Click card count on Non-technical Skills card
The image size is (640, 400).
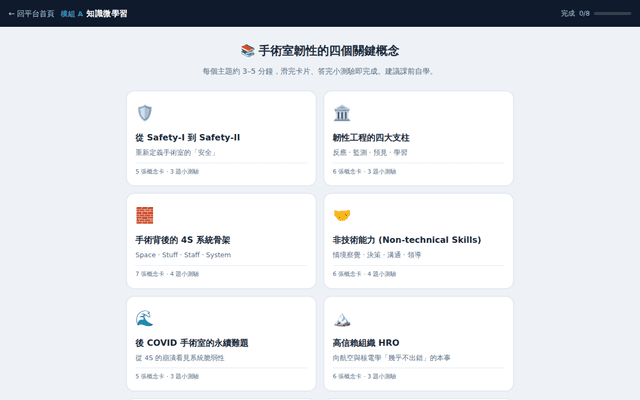click(x=364, y=274)
